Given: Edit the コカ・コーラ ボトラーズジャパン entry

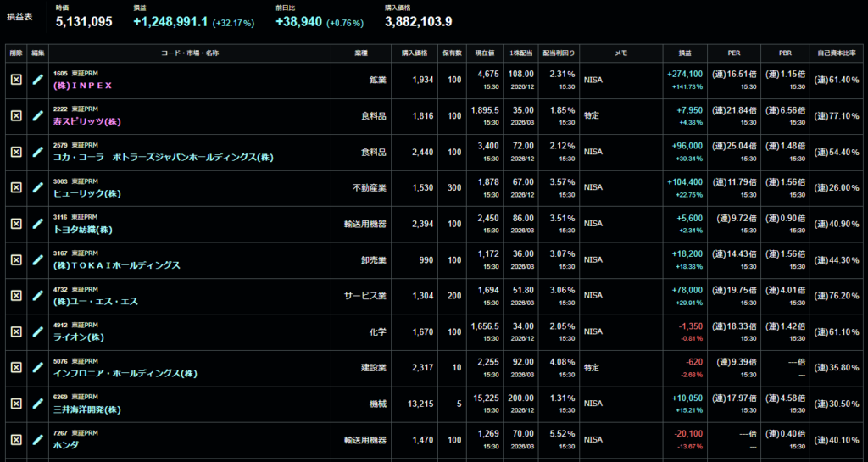Looking at the screenshot, I should click(x=37, y=151).
